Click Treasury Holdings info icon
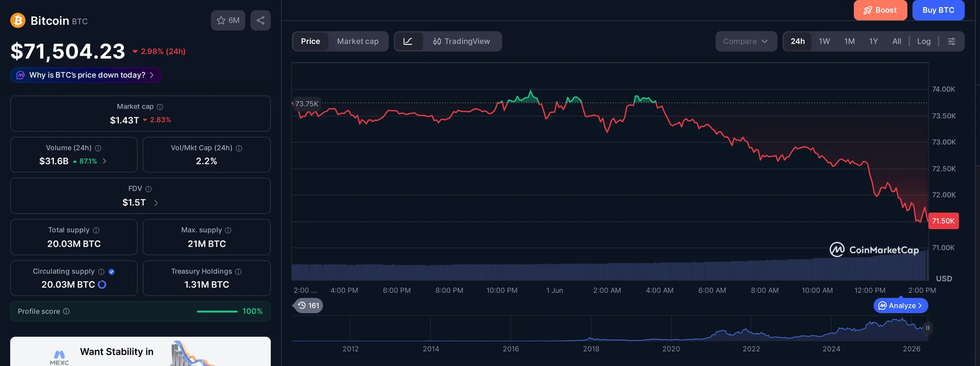Screen dimensions: 980x366 click(238, 272)
